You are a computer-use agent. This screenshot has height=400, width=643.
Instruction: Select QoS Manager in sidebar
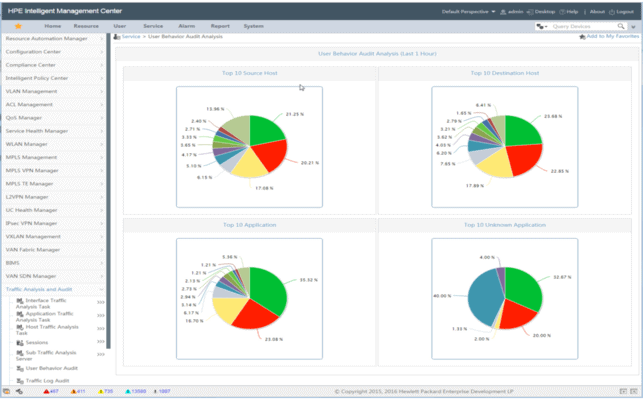(x=53, y=117)
